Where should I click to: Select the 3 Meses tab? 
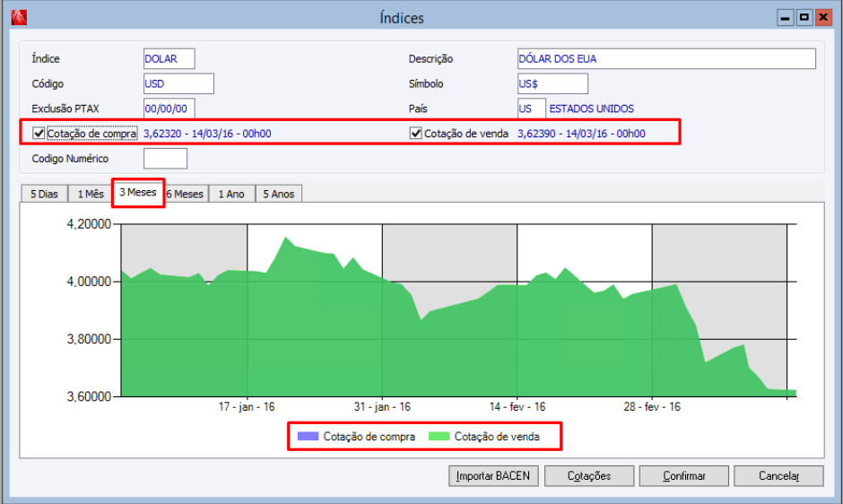pos(138,193)
